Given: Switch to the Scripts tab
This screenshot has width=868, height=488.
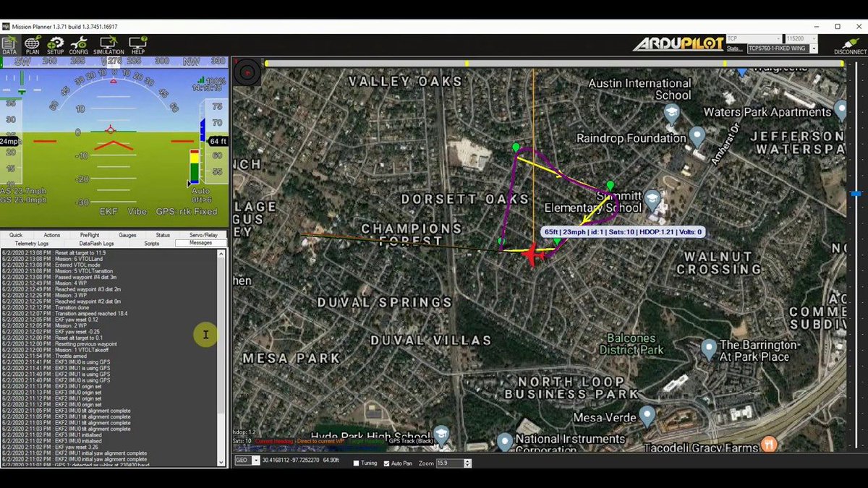Looking at the screenshot, I should tap(151, 244).
